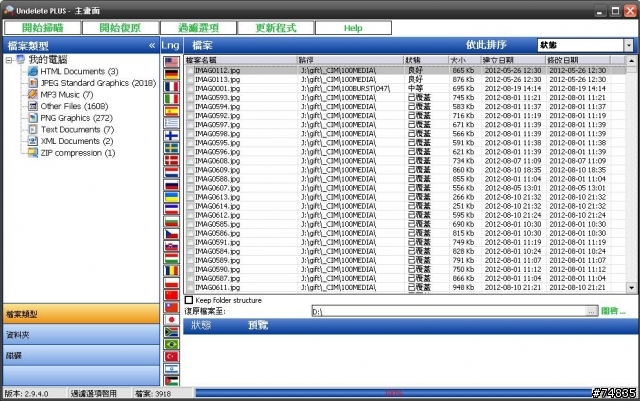Image resolution: width=640 pixels, height=401 pixels.
Task: Open 過濾選項 filter options
Action: point(198,28)
